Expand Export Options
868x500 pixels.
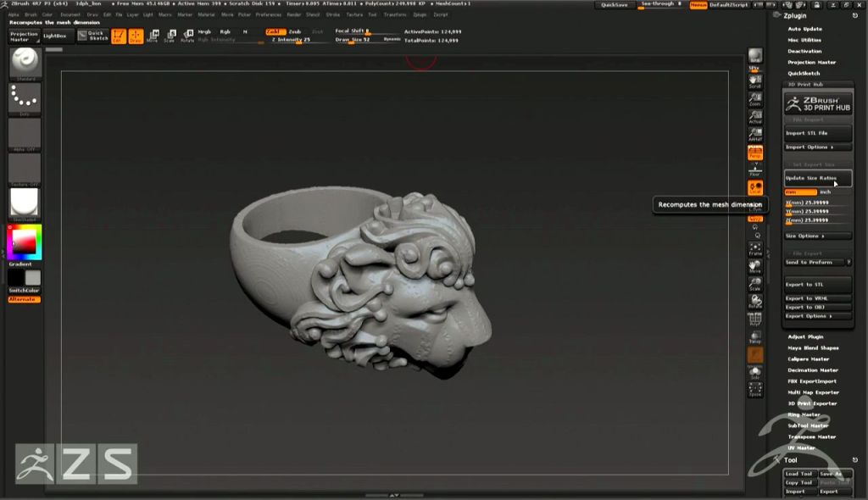(x=818, y=316)
